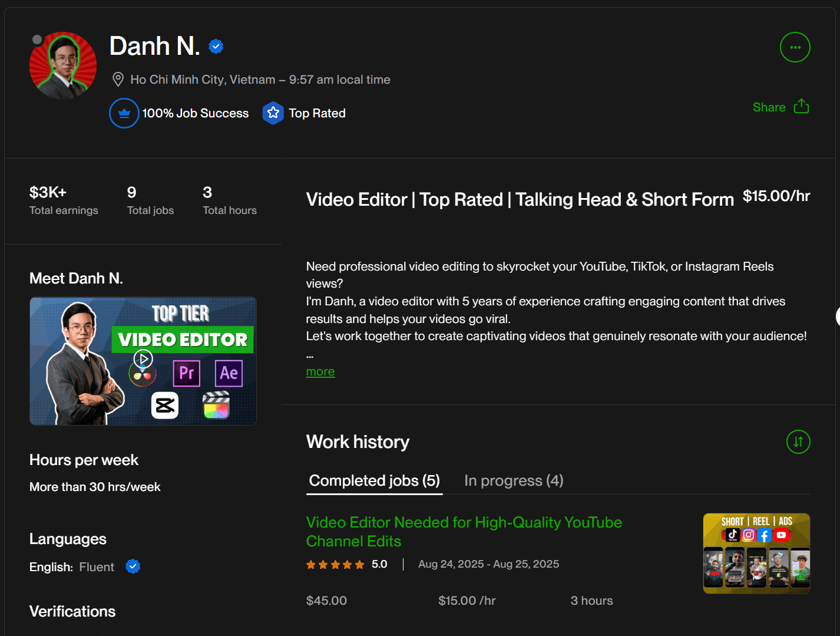Open the three-dot more options menu
This screenshot has width=840, height=636.
795,47
